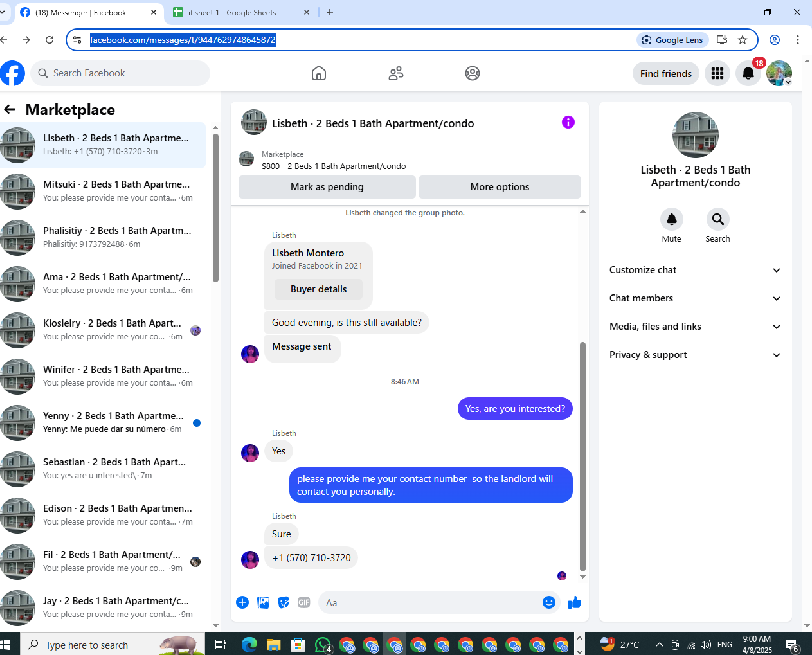The height and width of the screenshot is (655, 812).
Task: Open the Facebook apps menu grid
Action: coord(717,73)
